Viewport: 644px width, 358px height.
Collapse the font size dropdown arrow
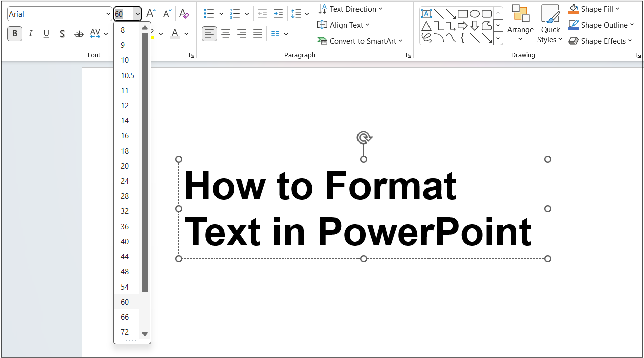click(138, 14)
